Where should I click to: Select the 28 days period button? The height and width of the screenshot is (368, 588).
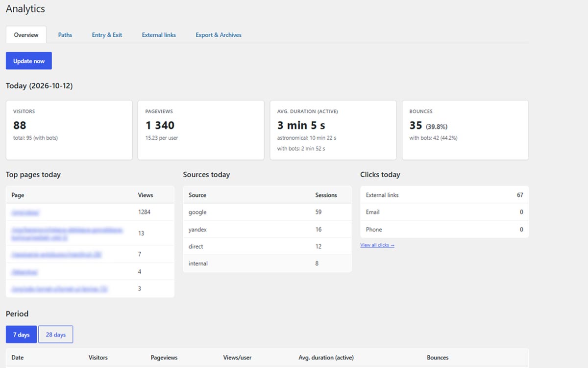click(56, 335)
